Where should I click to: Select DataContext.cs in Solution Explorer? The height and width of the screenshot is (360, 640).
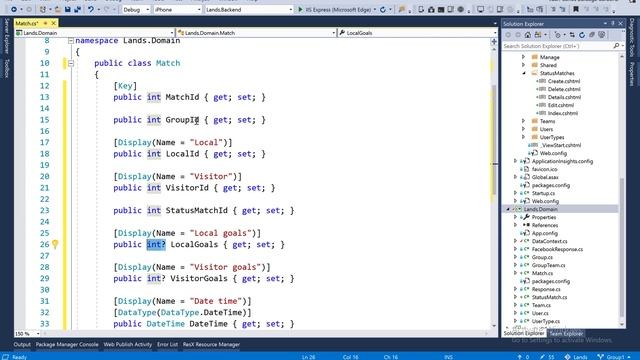pyautogui.click(x=549, y=241)
